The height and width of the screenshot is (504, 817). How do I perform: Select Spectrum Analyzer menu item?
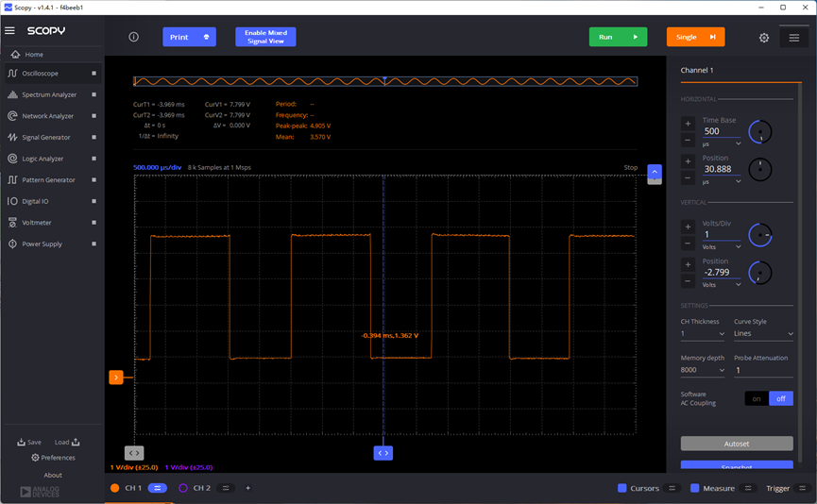pyautogui.click(x=53, y=94)
